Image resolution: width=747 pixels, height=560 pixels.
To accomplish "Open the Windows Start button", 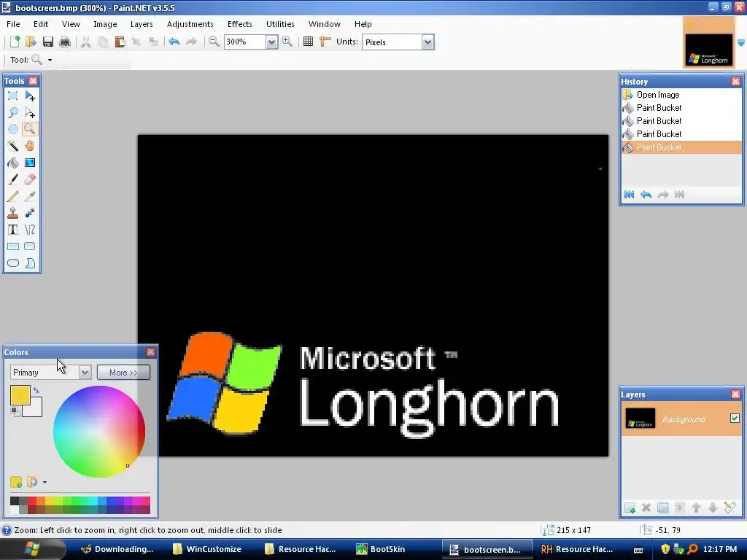I will click(32, 549).
